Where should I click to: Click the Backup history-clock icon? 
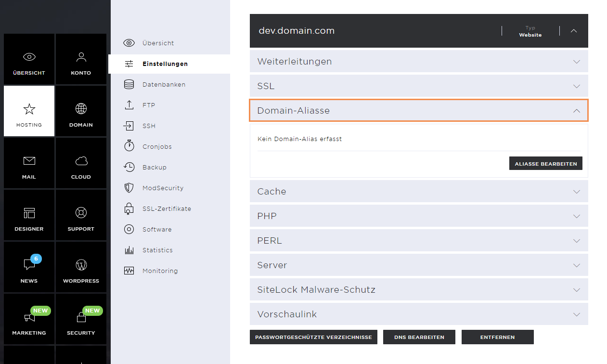pos(129,167)
